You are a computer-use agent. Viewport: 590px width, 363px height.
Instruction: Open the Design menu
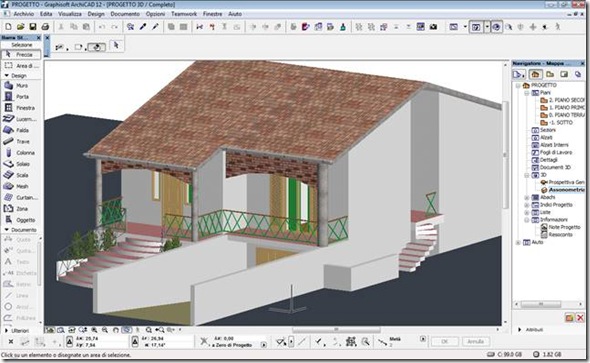tap(96, 14)
